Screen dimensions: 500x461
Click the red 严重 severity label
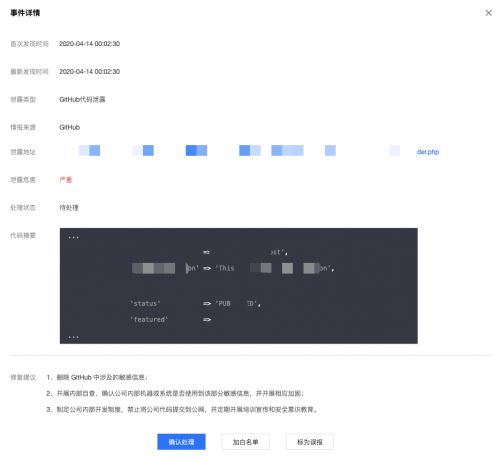click(x=65, y=180)
